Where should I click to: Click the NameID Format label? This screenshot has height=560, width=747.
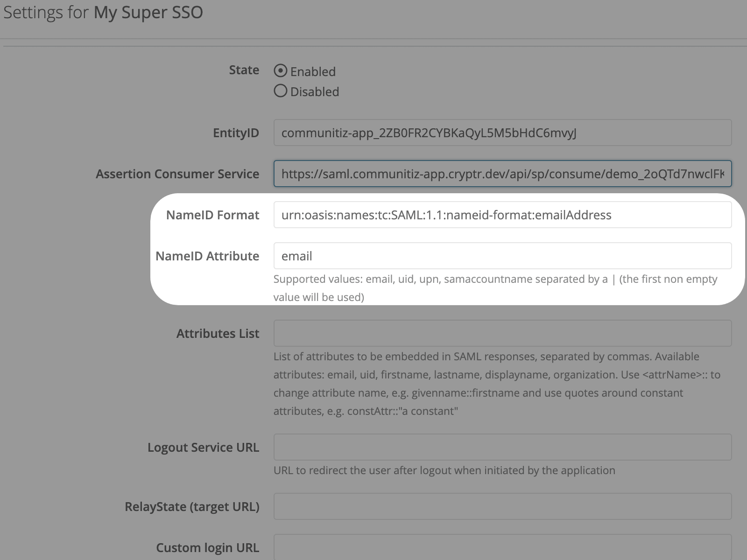pos(212,215)
